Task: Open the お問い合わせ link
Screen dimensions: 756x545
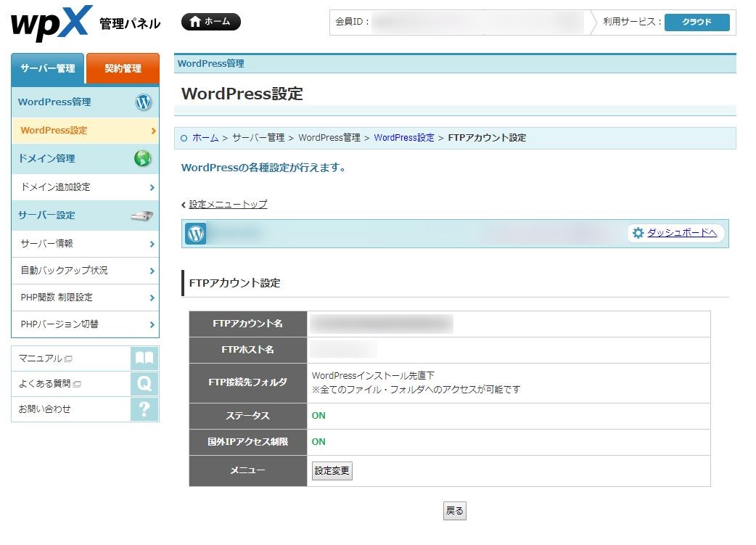Action: coord(44,409)
